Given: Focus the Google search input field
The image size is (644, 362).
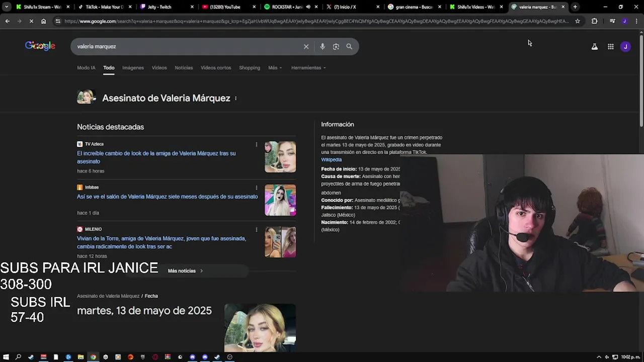Looking at the screenshot, I should (186, 46).
